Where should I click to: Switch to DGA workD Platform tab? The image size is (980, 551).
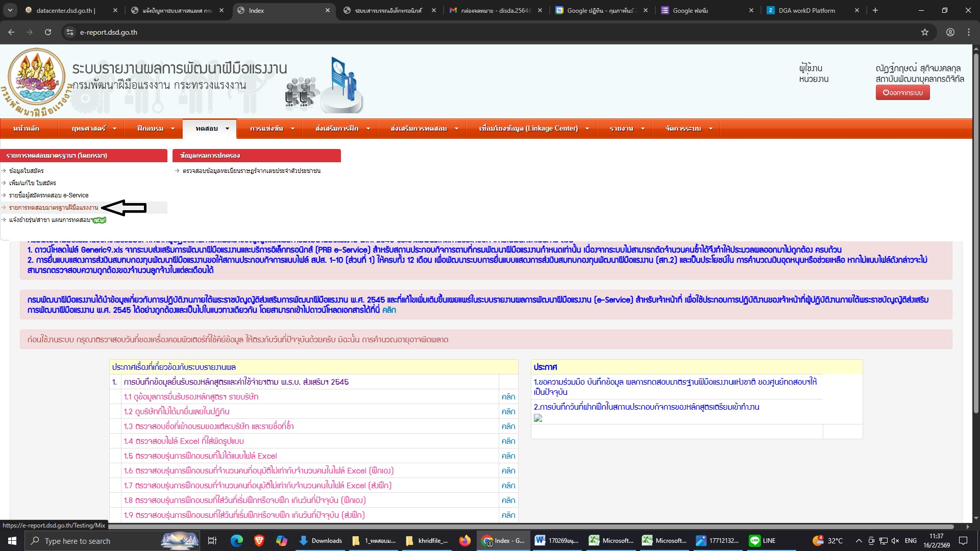806,10
